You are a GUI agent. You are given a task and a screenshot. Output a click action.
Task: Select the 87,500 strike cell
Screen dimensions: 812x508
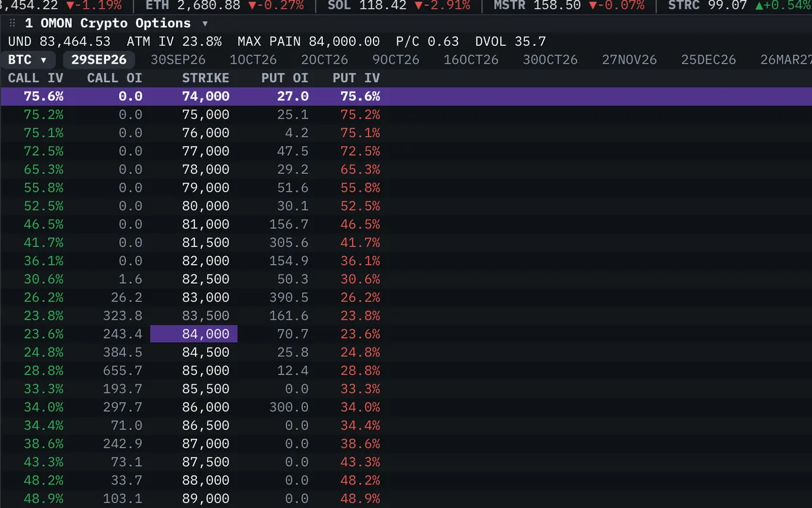pos(206,462)
